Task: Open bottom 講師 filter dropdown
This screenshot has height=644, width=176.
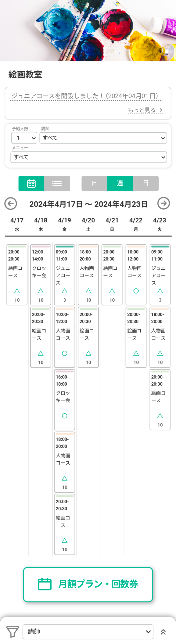Action: click(x=88, y=631)
